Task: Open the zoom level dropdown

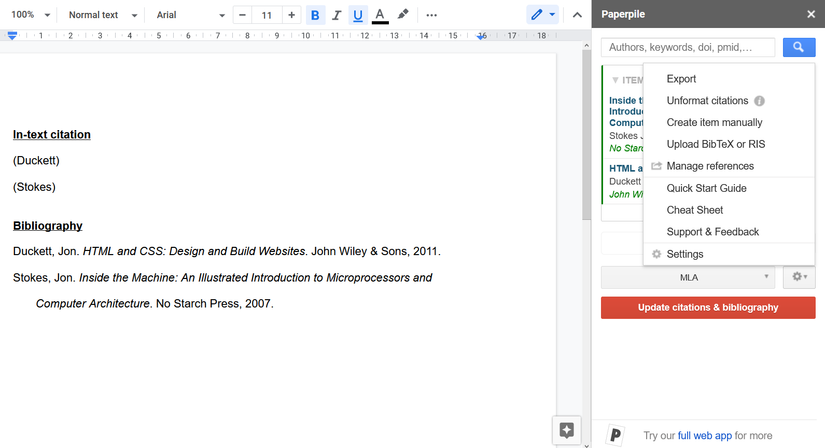Action: pos(30,15)
